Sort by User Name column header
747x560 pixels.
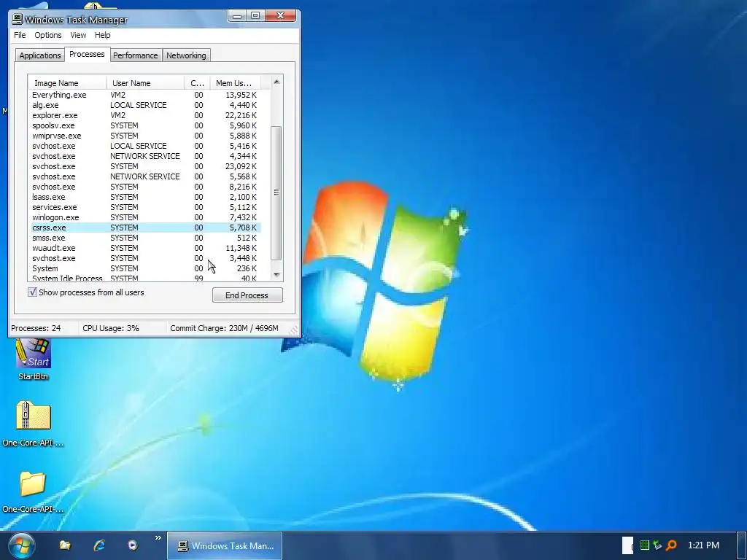click(145, 83)
